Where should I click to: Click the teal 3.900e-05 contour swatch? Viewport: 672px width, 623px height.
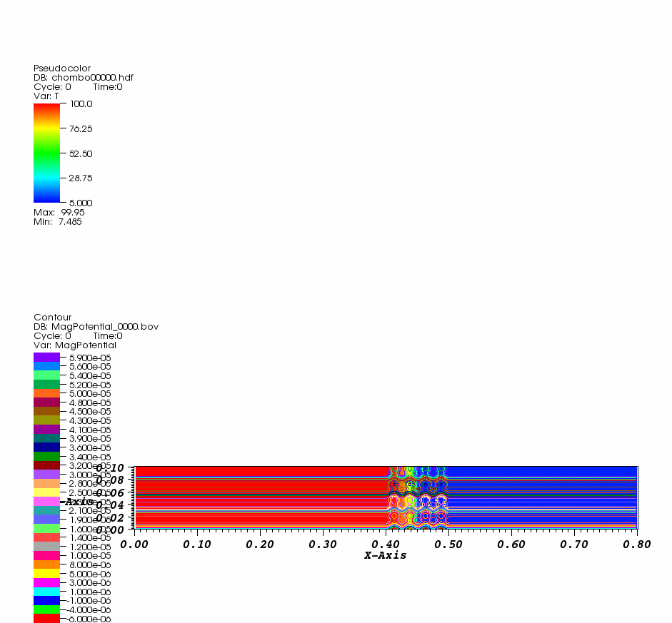[x=46, y=438]
